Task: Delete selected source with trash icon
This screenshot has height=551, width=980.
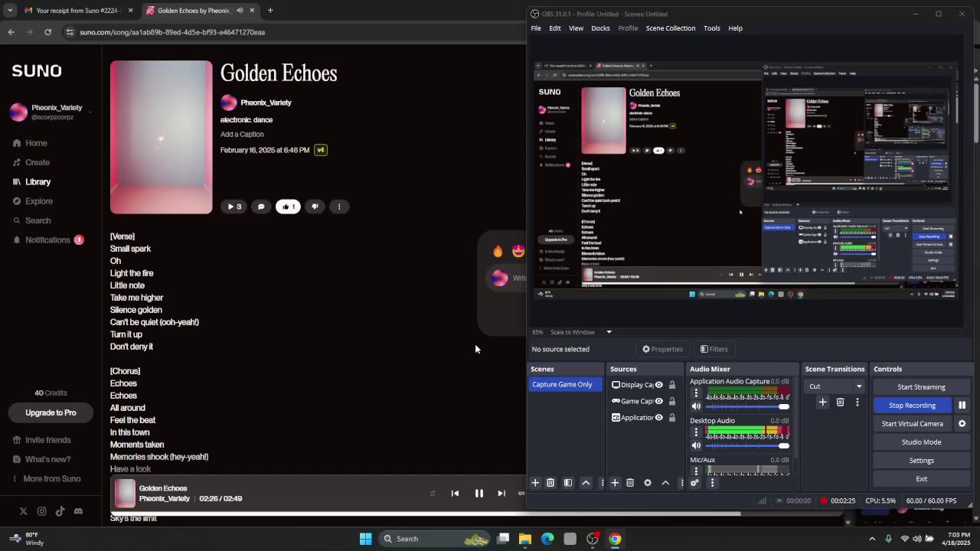Action: pos(630,483)
